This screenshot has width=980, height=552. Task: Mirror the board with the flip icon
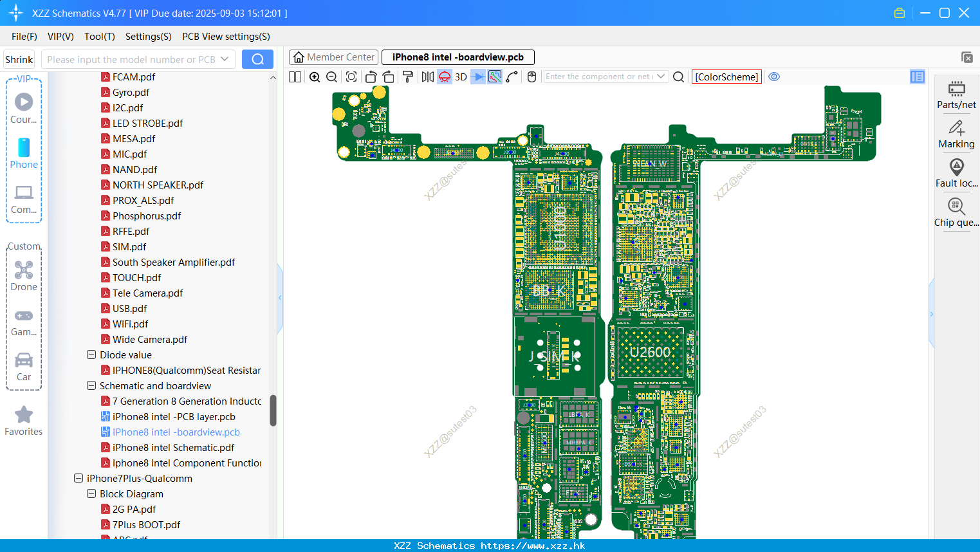tap(427, 77)
